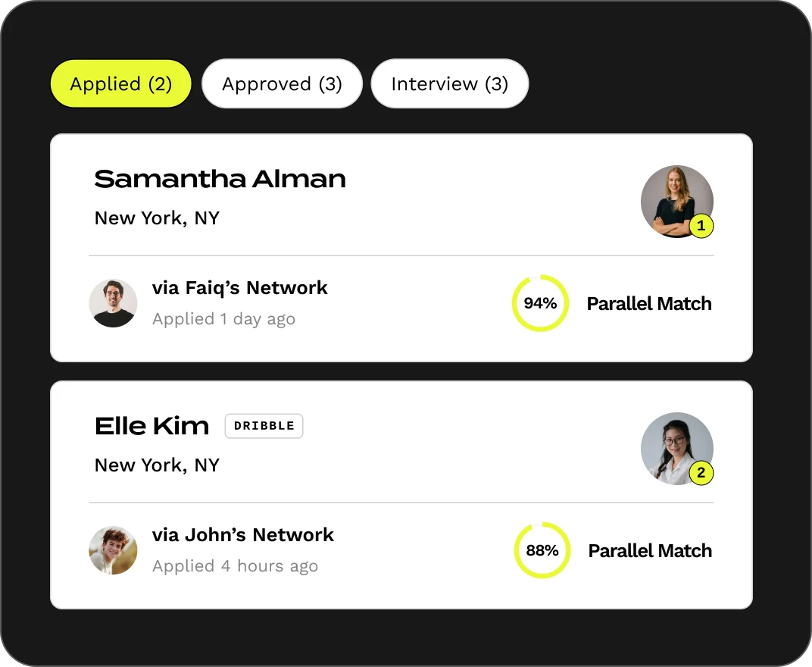Click the yellow number 1 badge
The image size is (812, 667).
701,226
